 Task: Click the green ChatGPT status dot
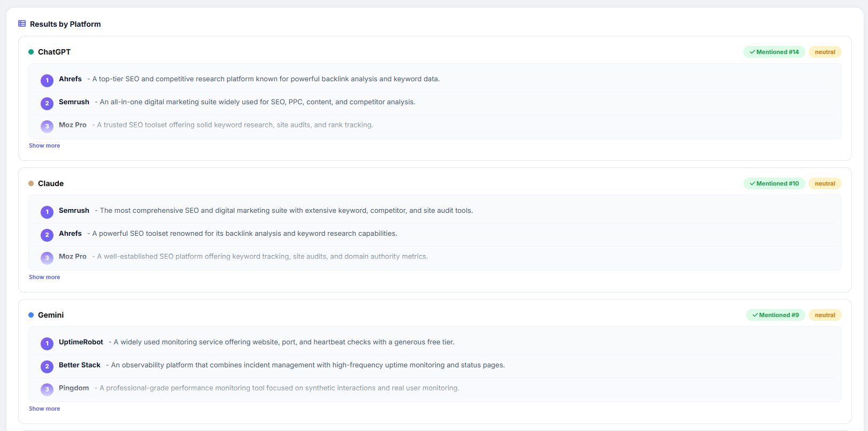[31, 52]
